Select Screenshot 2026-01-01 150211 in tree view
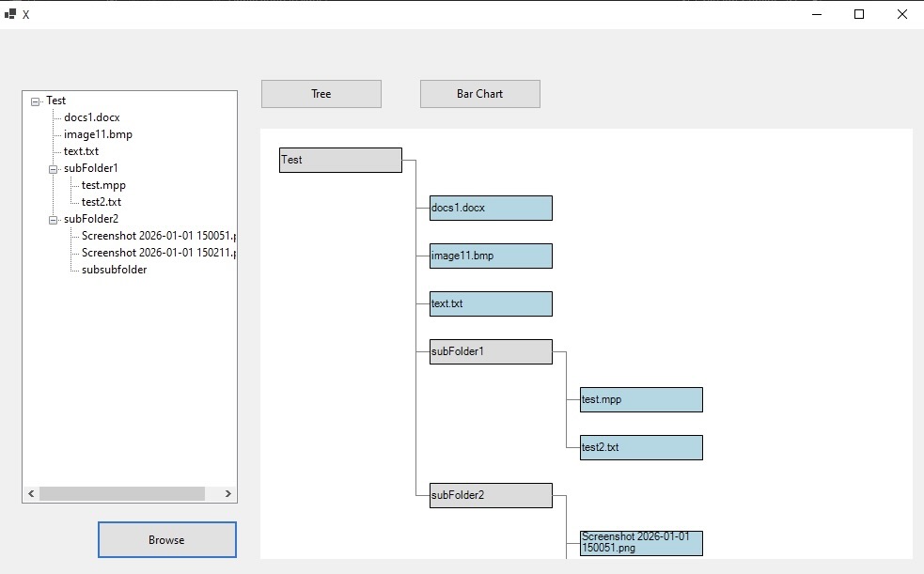 click(x=159, y=253)
